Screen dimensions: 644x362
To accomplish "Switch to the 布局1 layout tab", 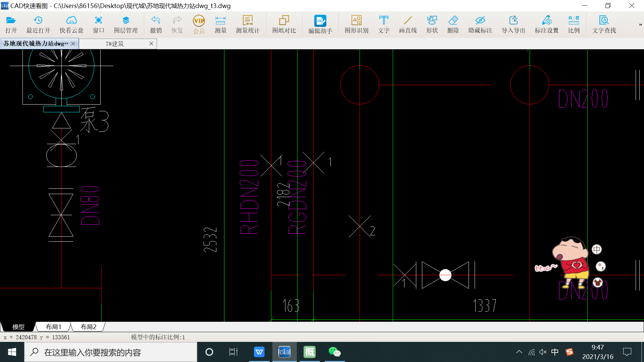I will [x=54, y=327].
